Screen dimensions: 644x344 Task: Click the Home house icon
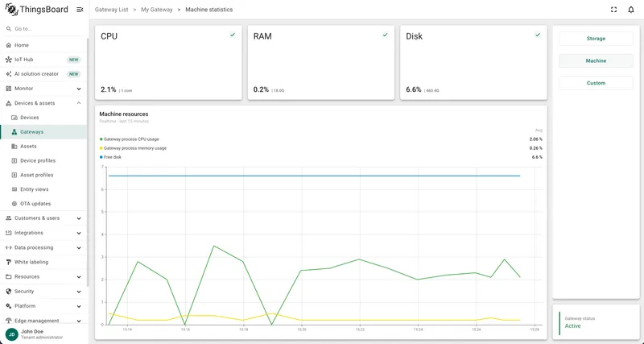9,45
